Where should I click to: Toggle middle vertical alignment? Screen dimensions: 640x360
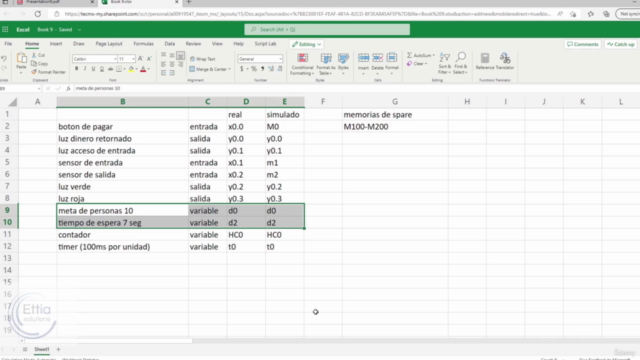(172, 56)
